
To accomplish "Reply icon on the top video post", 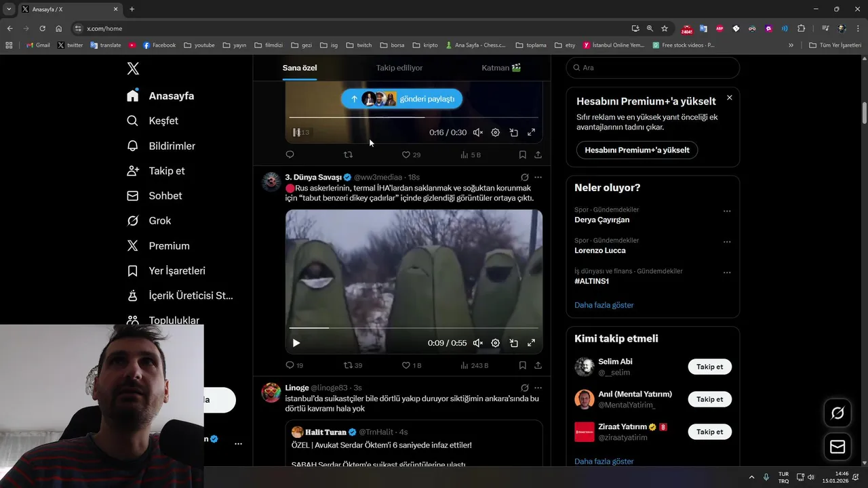I will pyautogui.click(x=290, y=155).
